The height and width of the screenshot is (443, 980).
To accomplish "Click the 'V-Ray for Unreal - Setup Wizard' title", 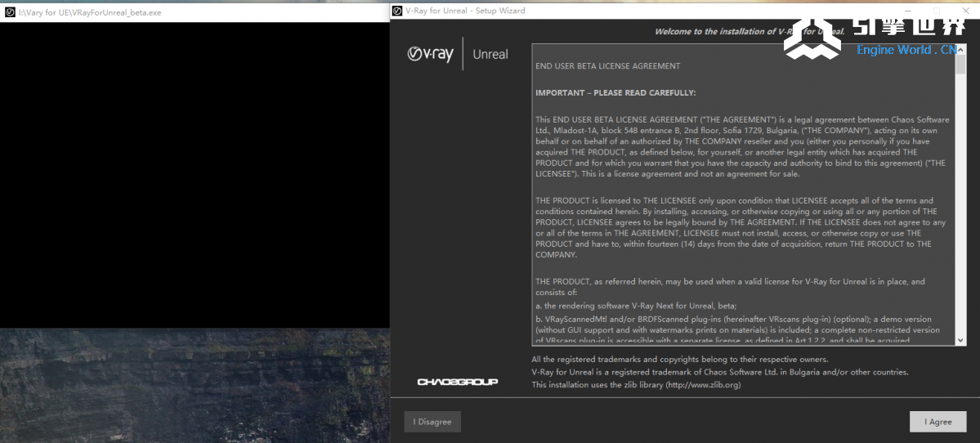I will coord(465,11).
